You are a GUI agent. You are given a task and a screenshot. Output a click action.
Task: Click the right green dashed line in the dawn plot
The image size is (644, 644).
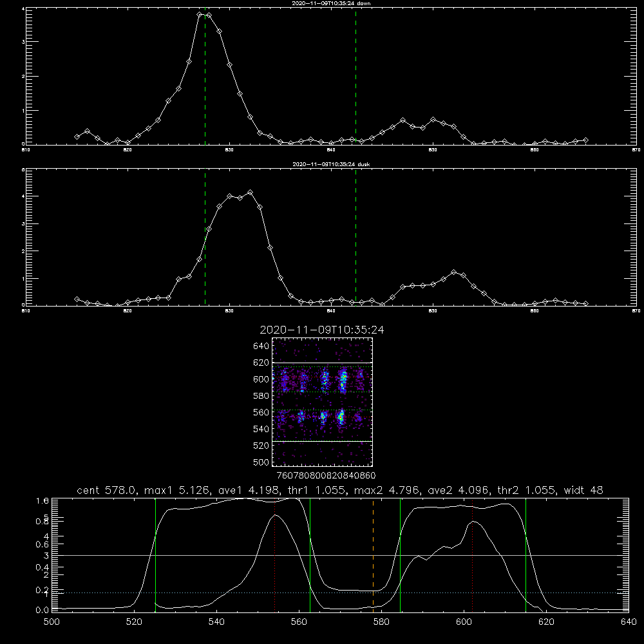[x=355, y=76]
